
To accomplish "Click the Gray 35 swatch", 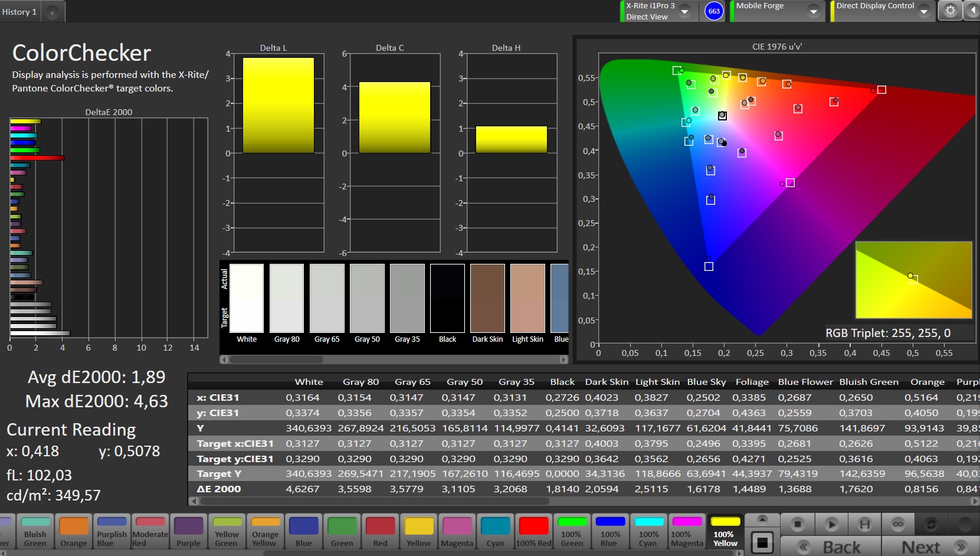I will coord(407,298).
